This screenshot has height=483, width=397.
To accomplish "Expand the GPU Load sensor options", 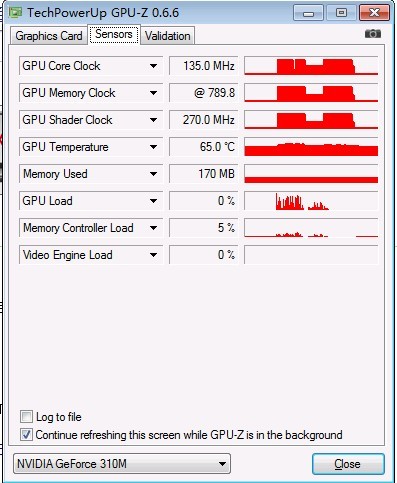I will (153, 201).
